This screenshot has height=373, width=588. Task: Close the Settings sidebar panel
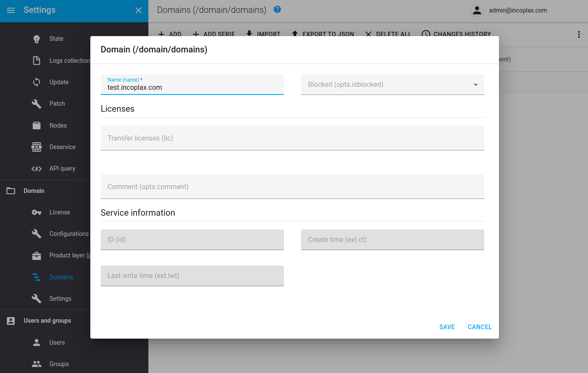139,10
